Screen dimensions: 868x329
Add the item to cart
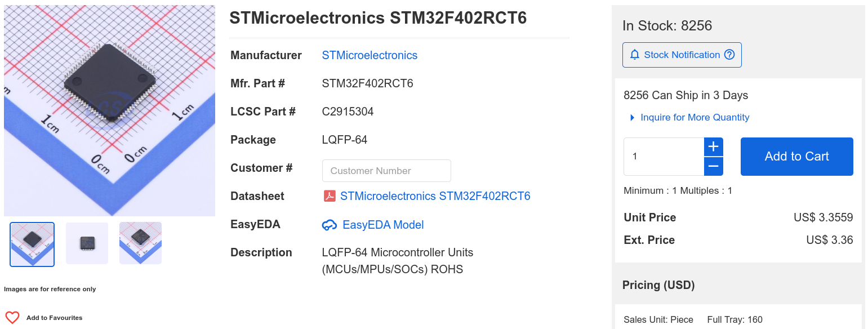point(796,157)
